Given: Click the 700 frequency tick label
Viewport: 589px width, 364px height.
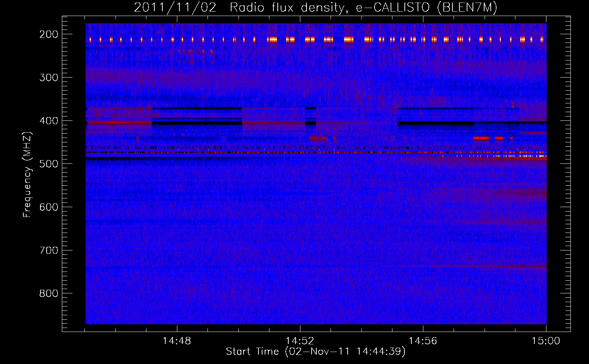Looking at the screenshot, I should [x=49, y=250].
